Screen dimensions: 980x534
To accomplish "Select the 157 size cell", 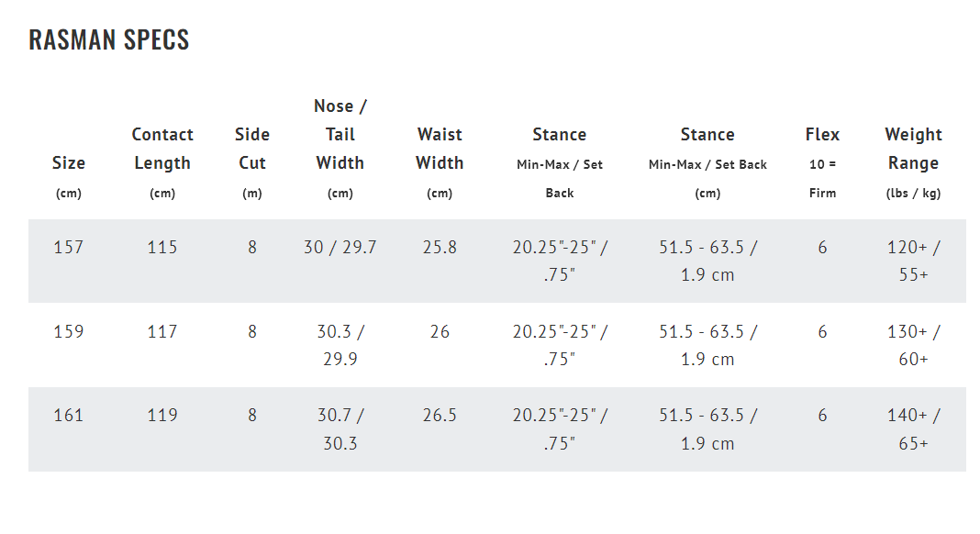I will (68, 248).
